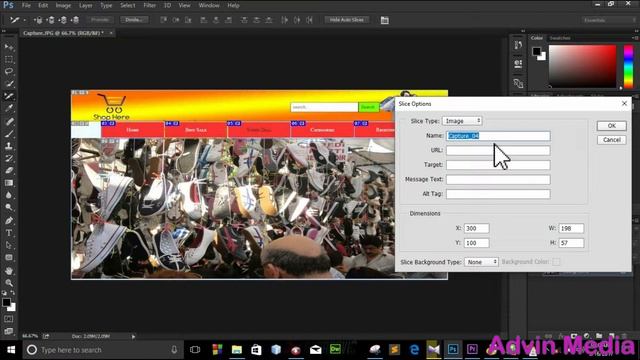Open Windows Start menu

click(x=11, y=350)
